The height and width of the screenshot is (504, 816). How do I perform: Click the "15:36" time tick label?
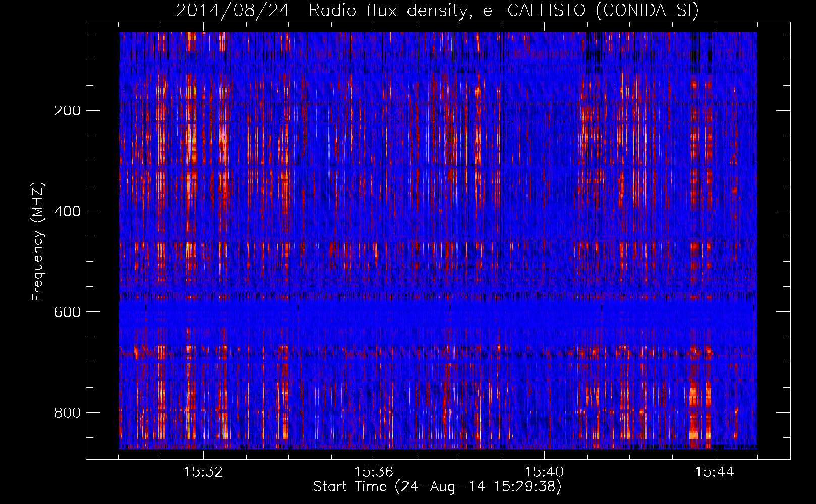point(374,472)
